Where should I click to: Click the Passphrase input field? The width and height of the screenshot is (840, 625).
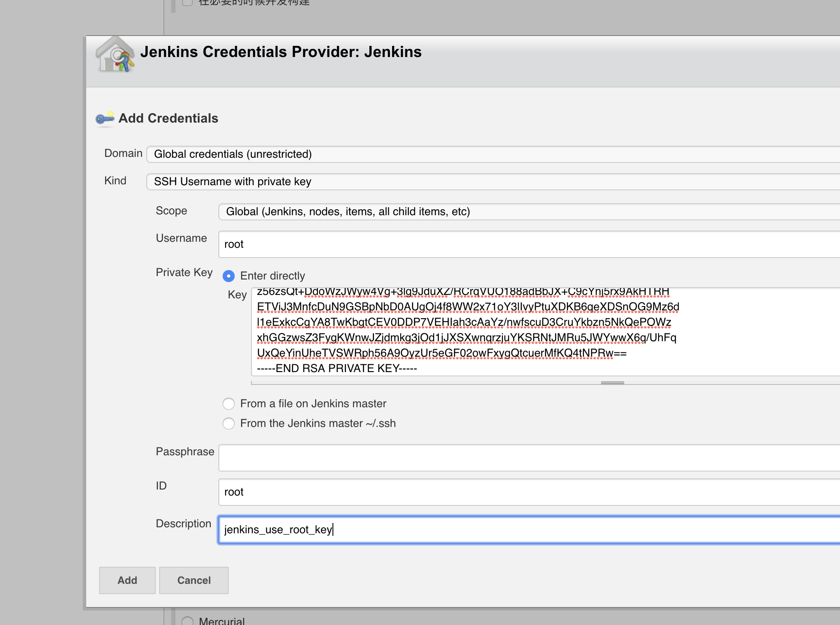point(529,458)
